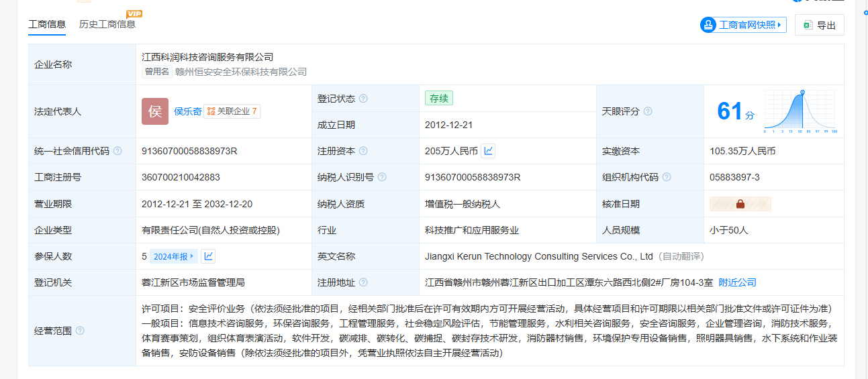Viewport: 868px width, 379px height.
Task: Select the credit code 91360700058838973R under 统一社会信用代码
Action: click(x=189, y=151)
